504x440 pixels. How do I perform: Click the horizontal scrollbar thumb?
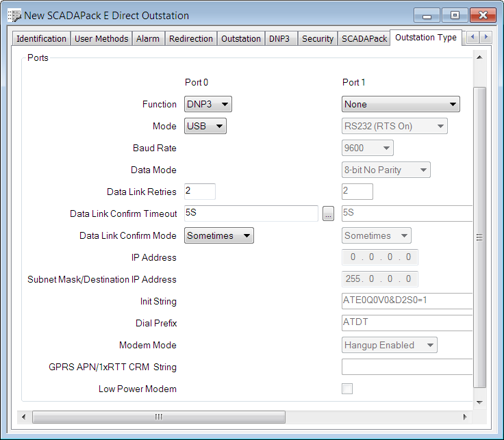[159, 417]
